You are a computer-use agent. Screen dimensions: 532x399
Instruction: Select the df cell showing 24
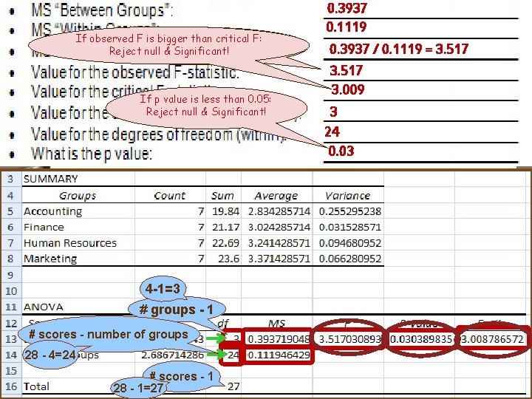pyautogui.click(x=232, y=355)
